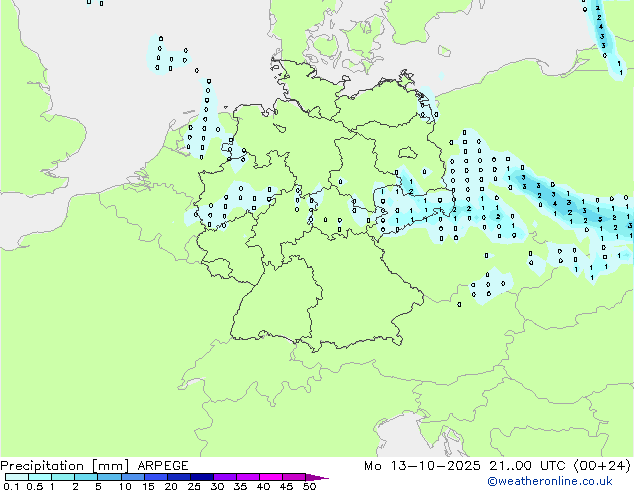Click the '45' legend label
Image resolution: width=634 pixels, height=490 pixels.
pos(286,486)
